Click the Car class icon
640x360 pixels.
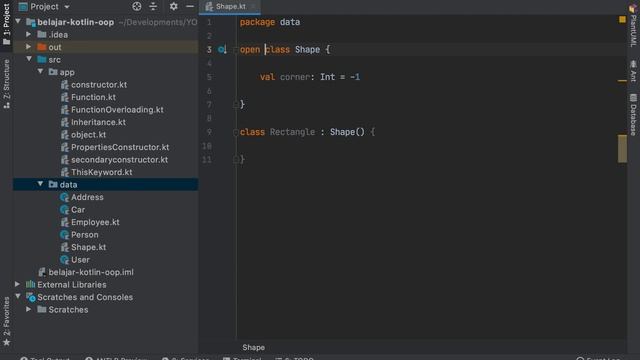pos(64,210)
